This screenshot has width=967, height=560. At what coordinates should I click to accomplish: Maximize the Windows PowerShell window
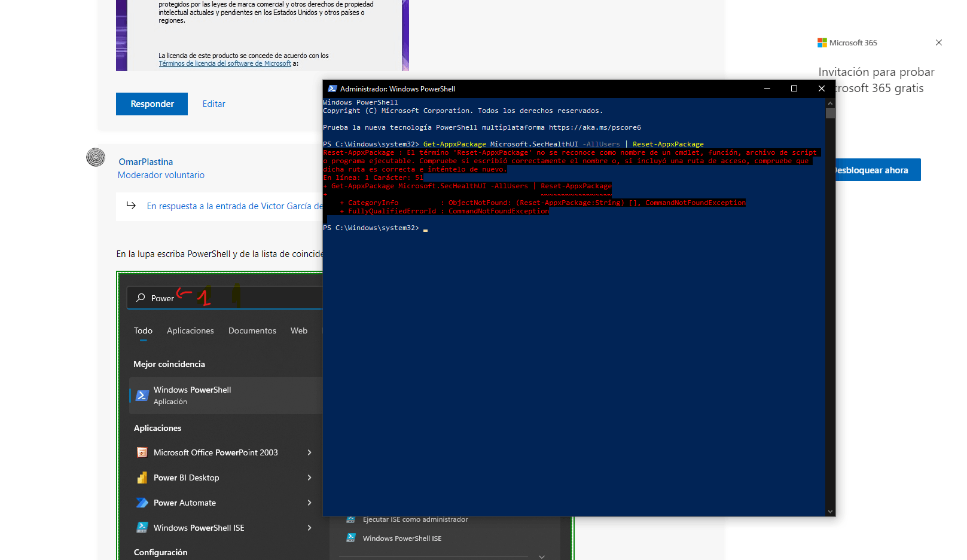pyautogui.click(x=794, y=88)
